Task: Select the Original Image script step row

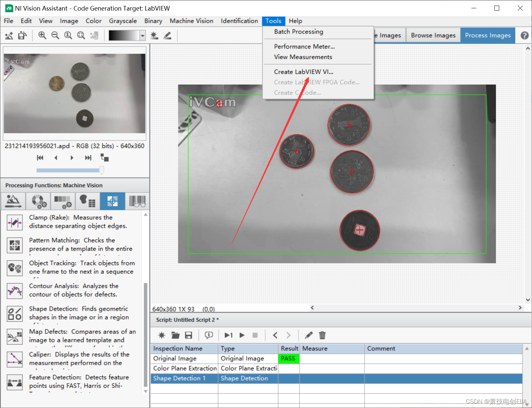Action: [x=337, y=359]
